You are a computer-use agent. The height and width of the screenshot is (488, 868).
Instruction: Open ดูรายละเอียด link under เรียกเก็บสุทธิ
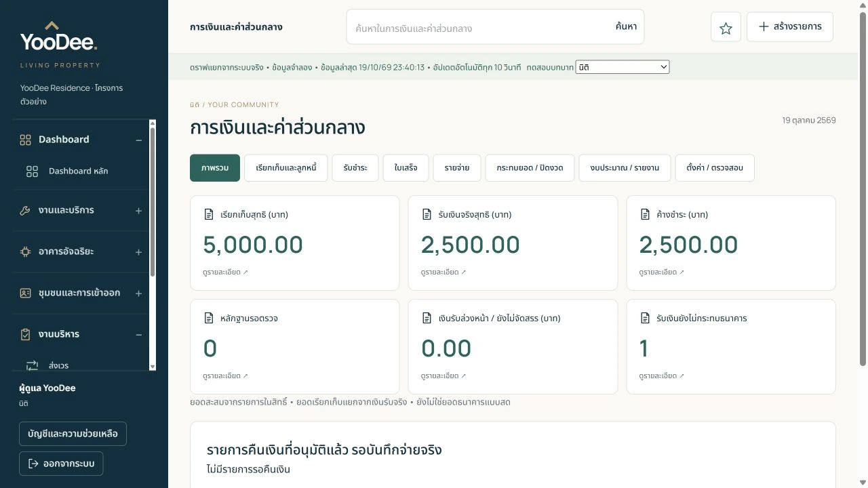click(225, 272)
